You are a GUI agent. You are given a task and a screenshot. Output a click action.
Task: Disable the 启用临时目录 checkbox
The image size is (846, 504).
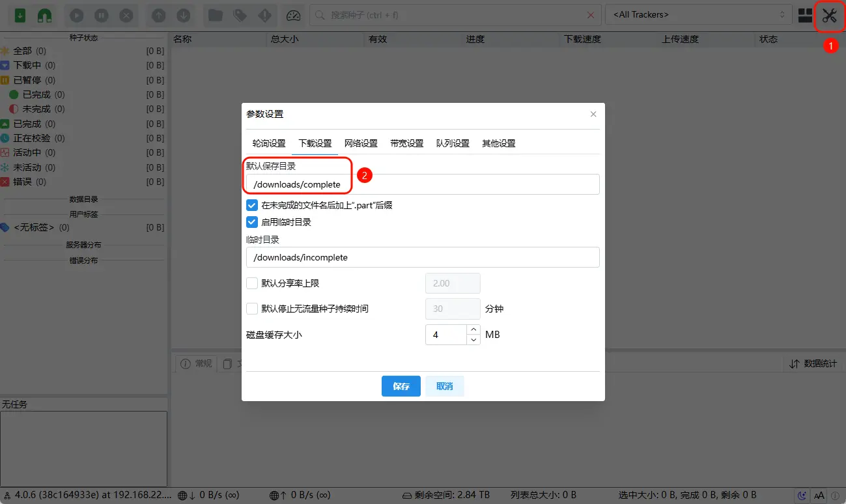[x=252, y=222]
